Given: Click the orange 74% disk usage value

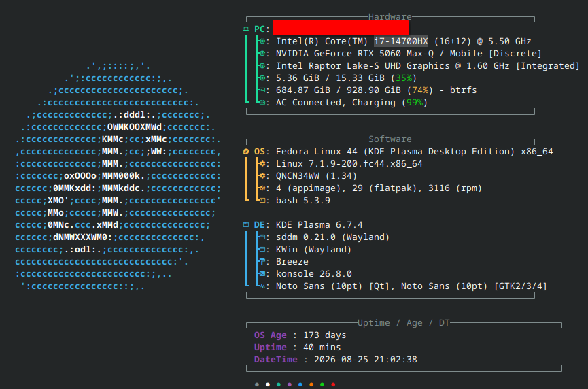Looking at the screenshot, I should point(420,90).
